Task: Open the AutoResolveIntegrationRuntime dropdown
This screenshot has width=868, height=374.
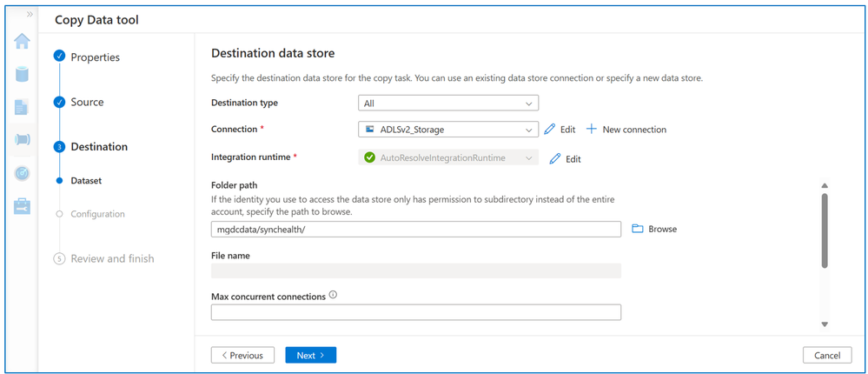Action: click(x=448, y=157)
